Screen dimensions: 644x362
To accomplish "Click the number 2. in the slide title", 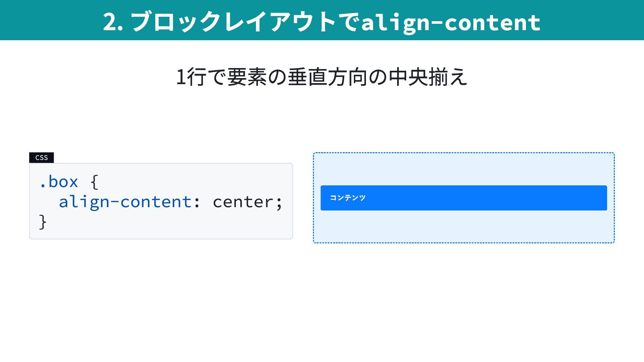I will click(x=113, y=22).
